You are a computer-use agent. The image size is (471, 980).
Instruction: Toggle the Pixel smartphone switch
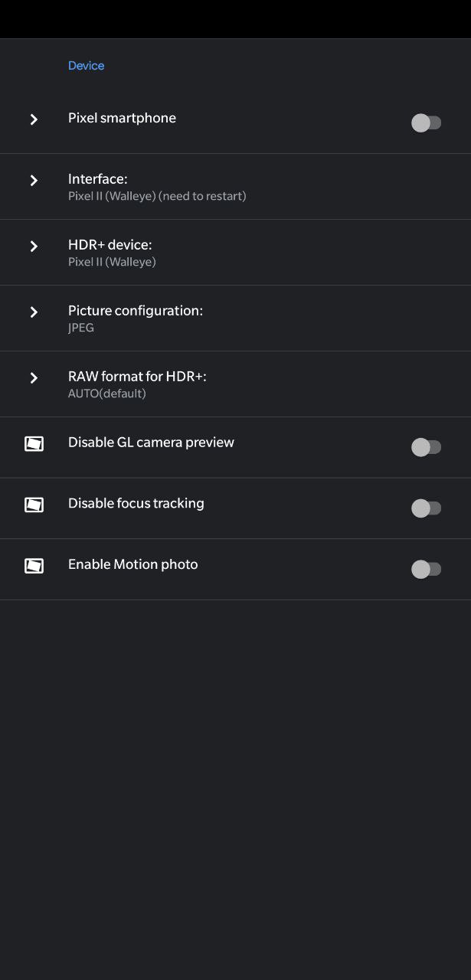point(427,122)
